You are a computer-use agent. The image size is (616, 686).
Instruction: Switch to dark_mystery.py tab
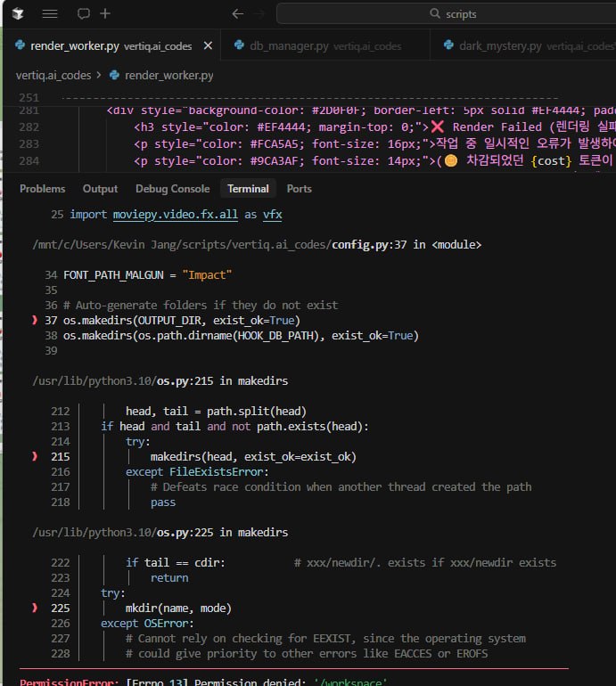tap(523, 45)
